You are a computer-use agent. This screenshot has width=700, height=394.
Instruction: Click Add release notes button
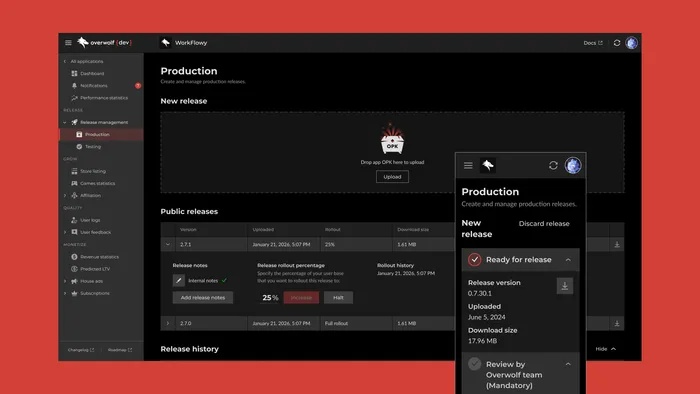coord(203,298)
